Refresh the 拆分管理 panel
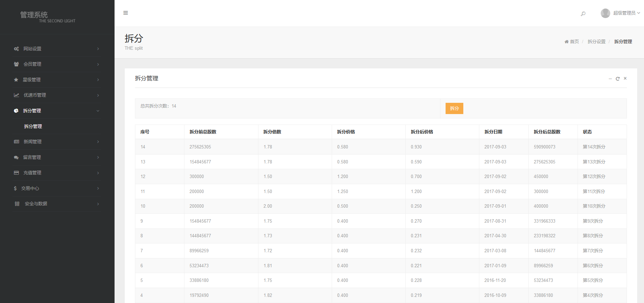Viewport: 644px width, 303px height. [617, 79]
